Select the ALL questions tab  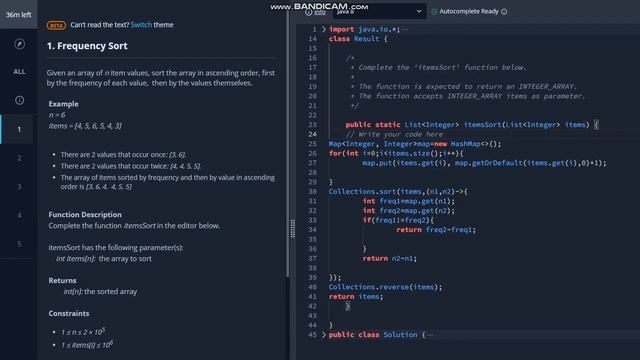[x=19, y=72]
